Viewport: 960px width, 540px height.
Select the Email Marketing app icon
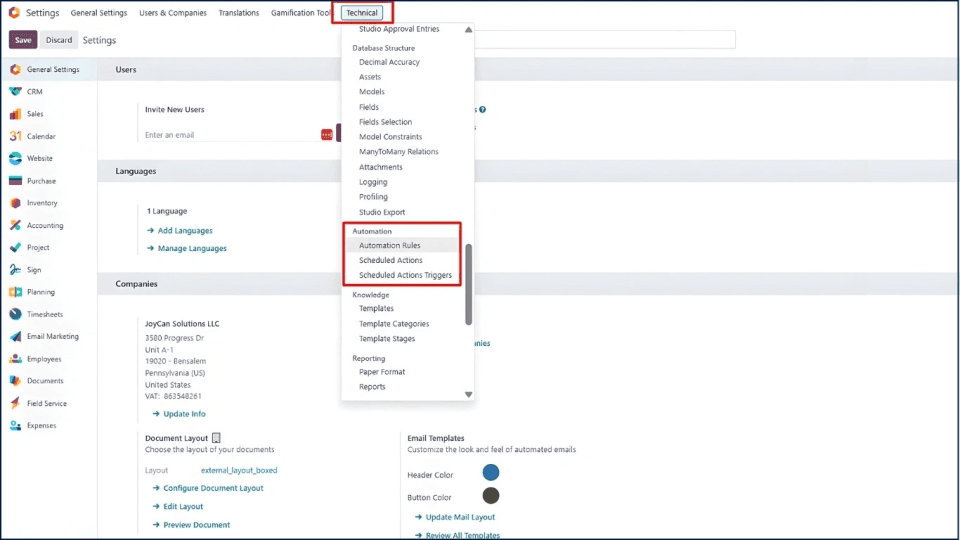click(x=15, y=336)
